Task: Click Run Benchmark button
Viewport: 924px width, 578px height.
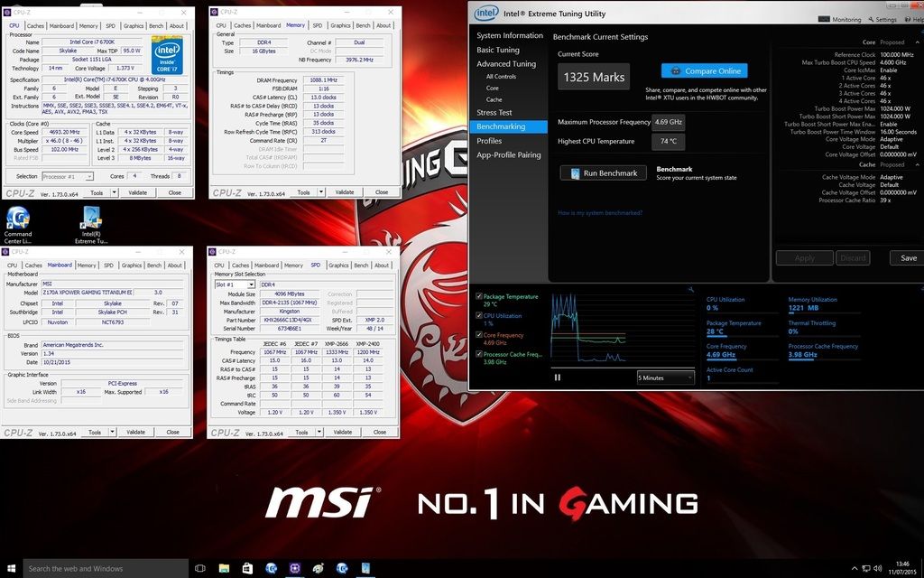Action: coord(603,173)
